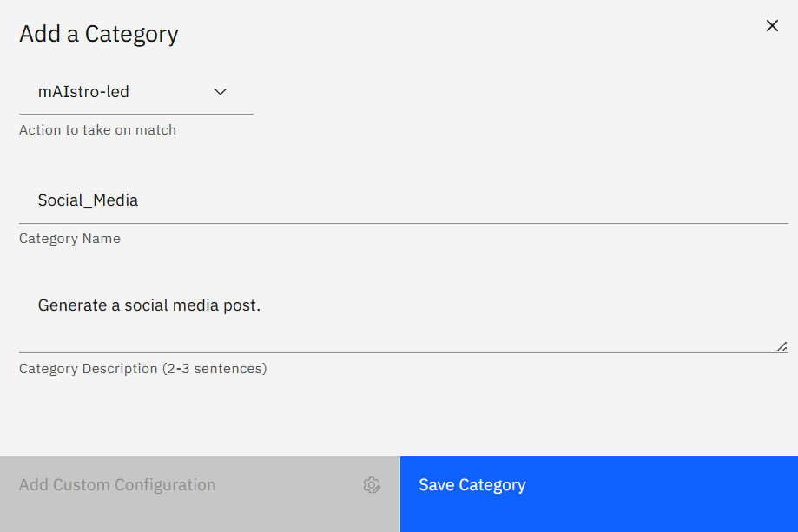Click the Category Name label

tap(69, 239)
